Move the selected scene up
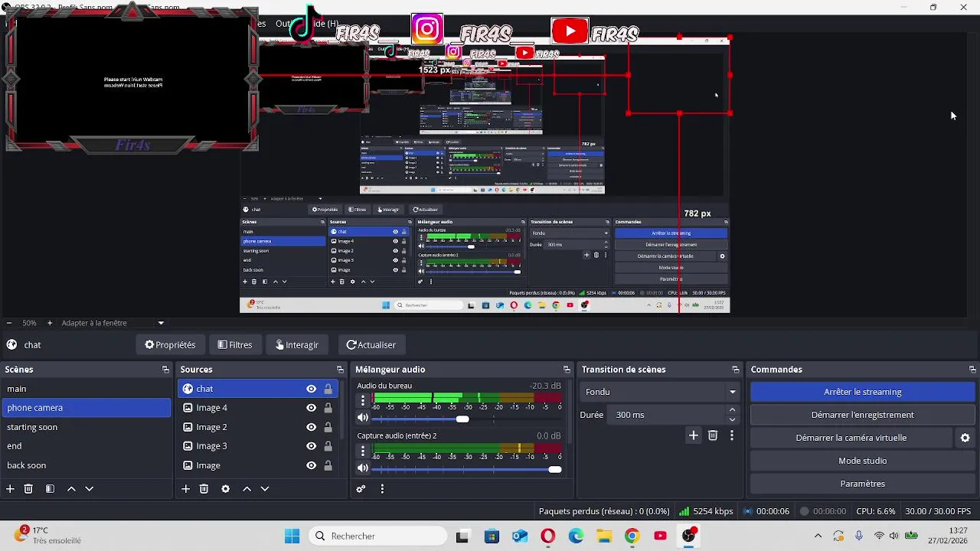The height and width of the screenshot is (551, 980). [x=71, y=489]
